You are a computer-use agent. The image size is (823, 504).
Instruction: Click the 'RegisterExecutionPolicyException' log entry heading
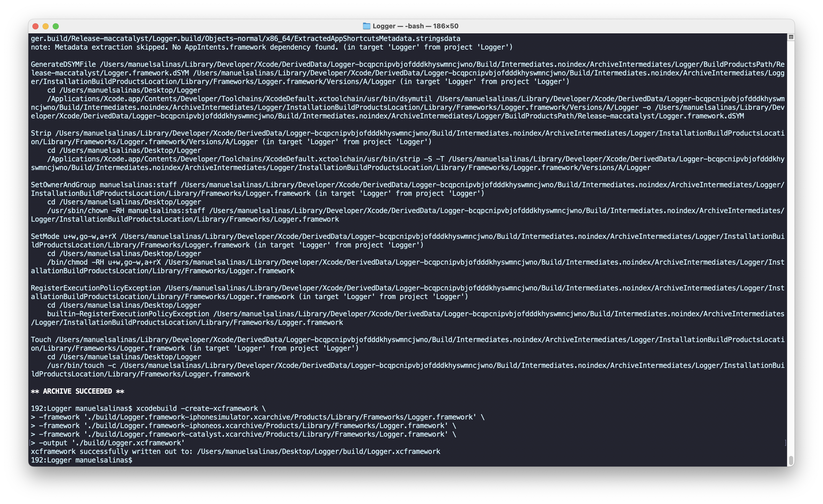95,288
